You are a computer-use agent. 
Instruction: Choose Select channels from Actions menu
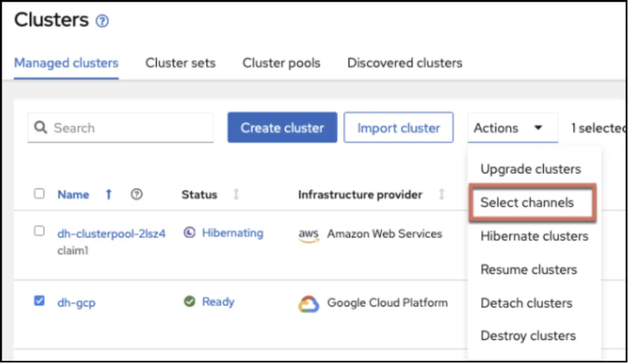click(527, 203)
